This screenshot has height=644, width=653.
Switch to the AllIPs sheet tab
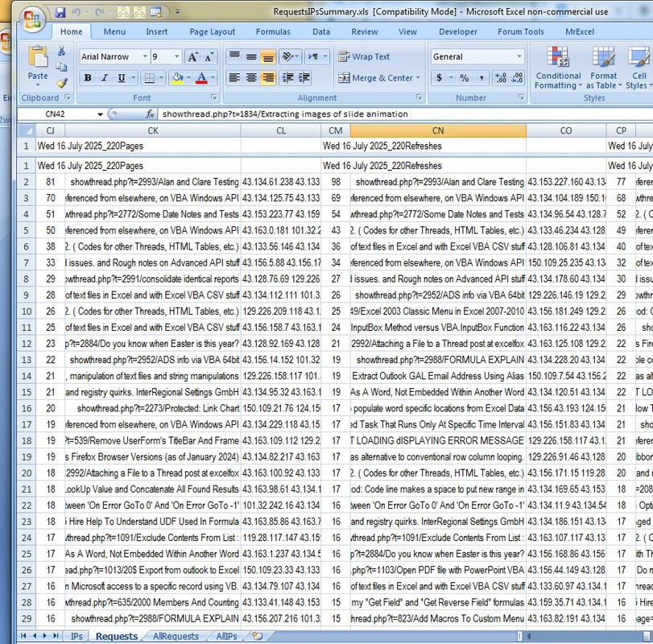(x=226, y=636)
